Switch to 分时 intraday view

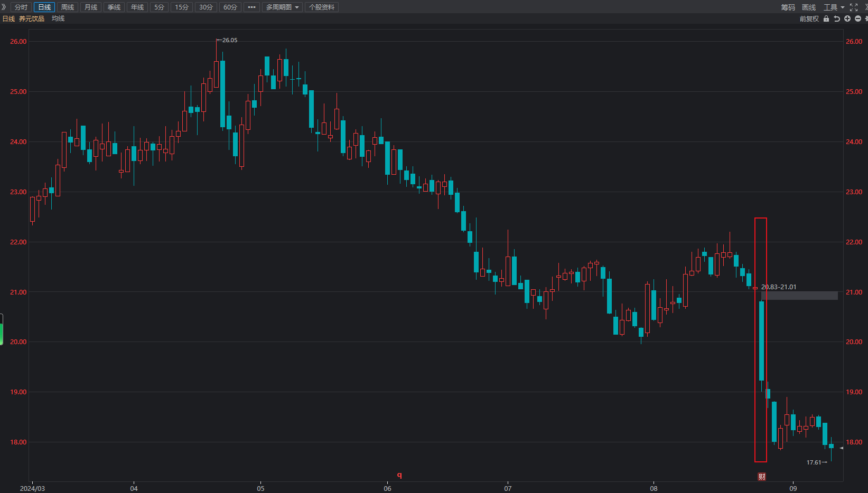[x=21, y=7]
